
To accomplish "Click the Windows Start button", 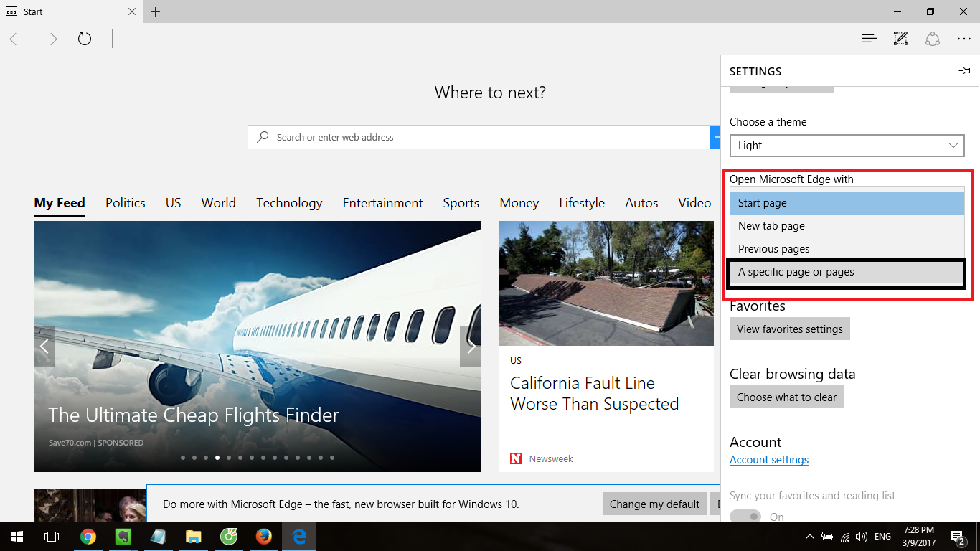I will (x=17, y=537).
